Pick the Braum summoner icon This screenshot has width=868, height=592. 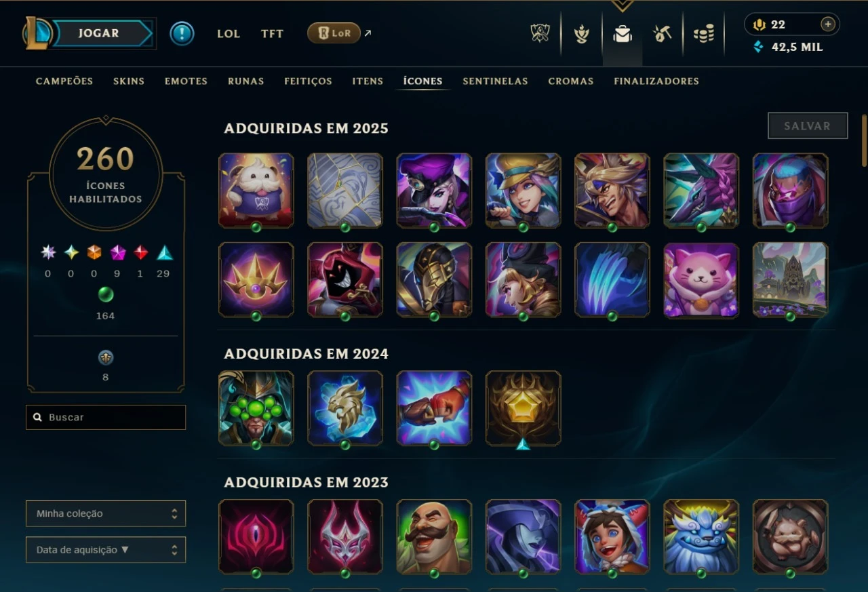(x=434, y=536)
